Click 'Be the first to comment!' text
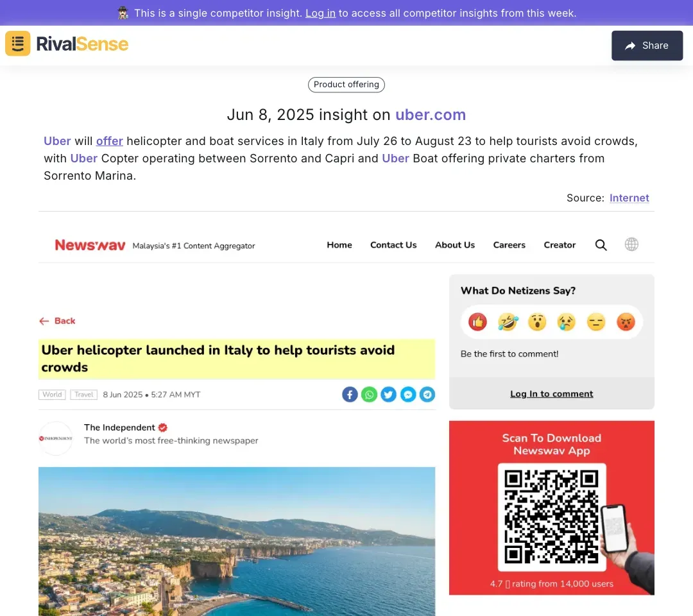The image size is (693, 616). (x=509, y=354)
